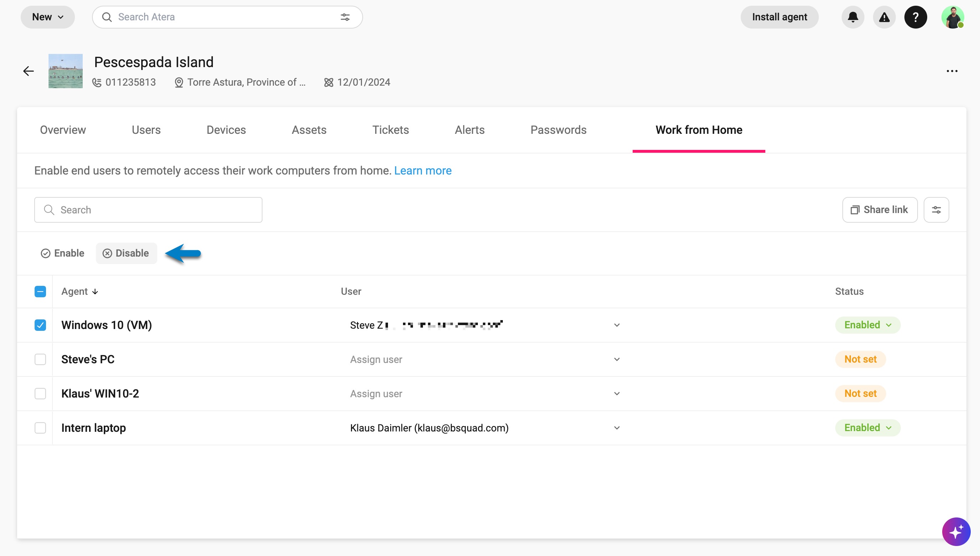Click filter sliders icon in Search Atera
Image resolution: width=980 pixels, height=556 pixels.
pyautogui.click(x=345, y=17)
